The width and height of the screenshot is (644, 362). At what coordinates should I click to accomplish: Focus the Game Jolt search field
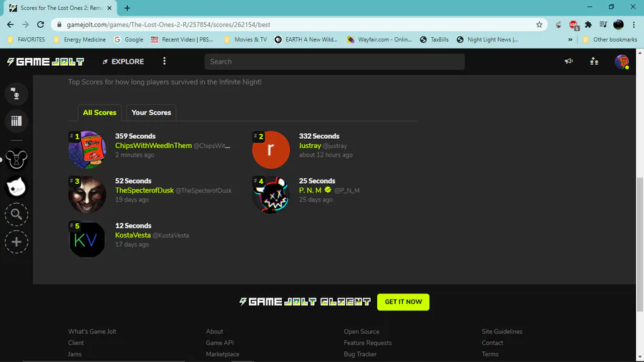pyautogui.click(x=334, y=62)
